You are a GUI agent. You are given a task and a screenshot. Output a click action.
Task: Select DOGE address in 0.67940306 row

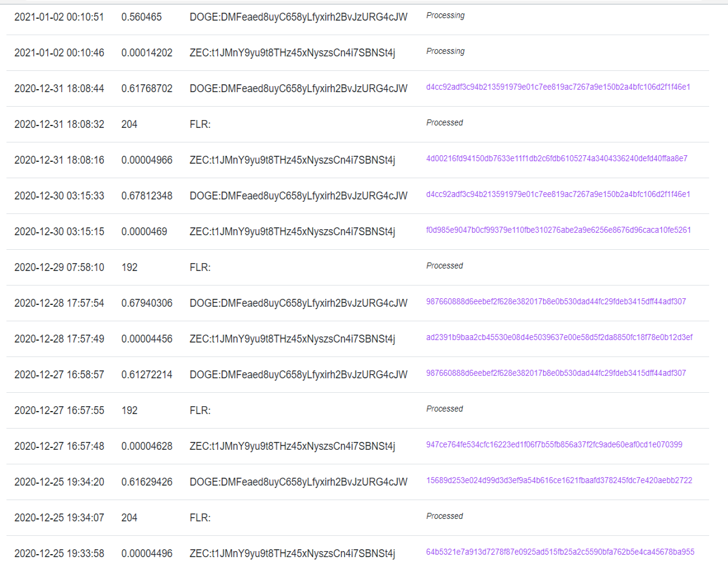[x=298, y=303]
